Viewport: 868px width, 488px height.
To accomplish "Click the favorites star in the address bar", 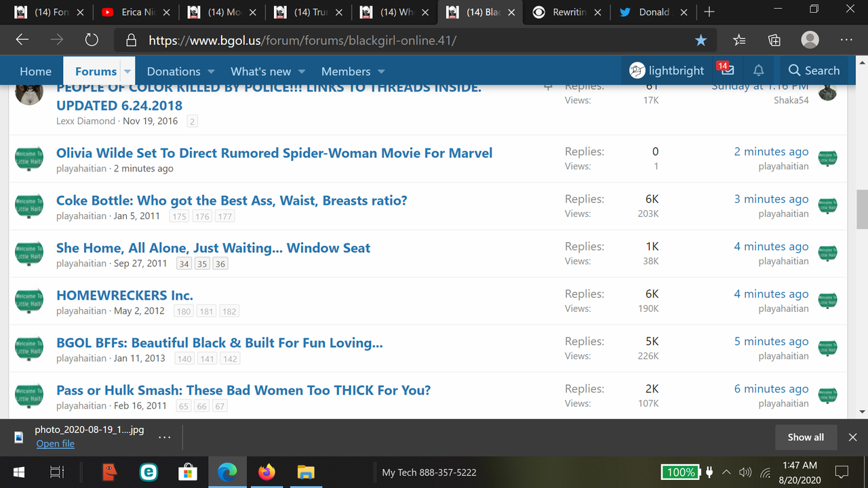I will 701,40.
